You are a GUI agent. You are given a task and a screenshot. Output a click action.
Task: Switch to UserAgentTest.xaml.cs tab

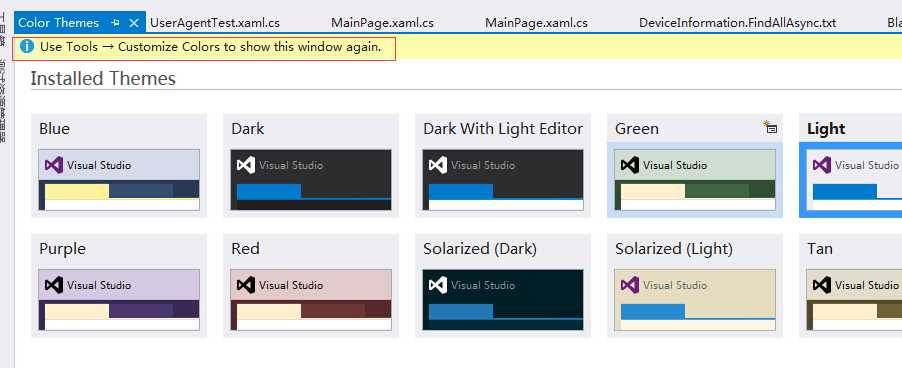pyautogui.click(x=215, y=23)
